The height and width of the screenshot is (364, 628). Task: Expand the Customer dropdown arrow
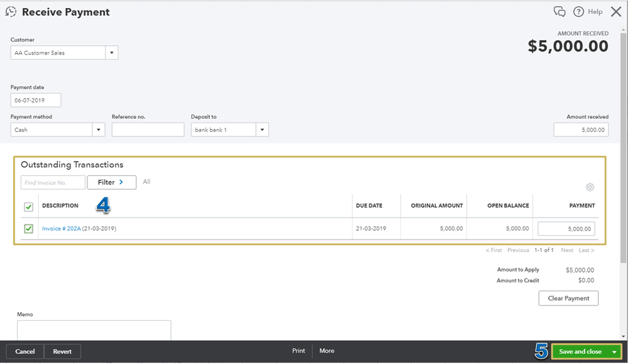click(x=112, y=52)
